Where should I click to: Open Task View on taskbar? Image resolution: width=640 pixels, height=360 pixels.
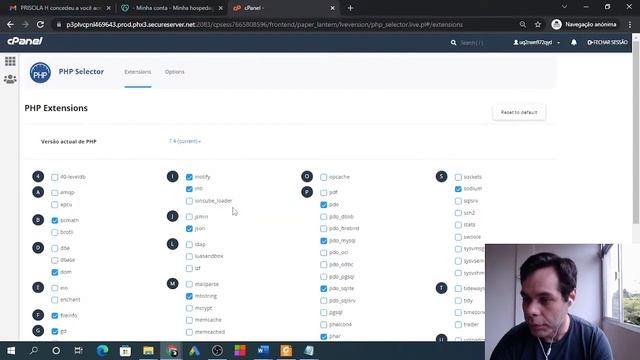[x=78, y=351]
